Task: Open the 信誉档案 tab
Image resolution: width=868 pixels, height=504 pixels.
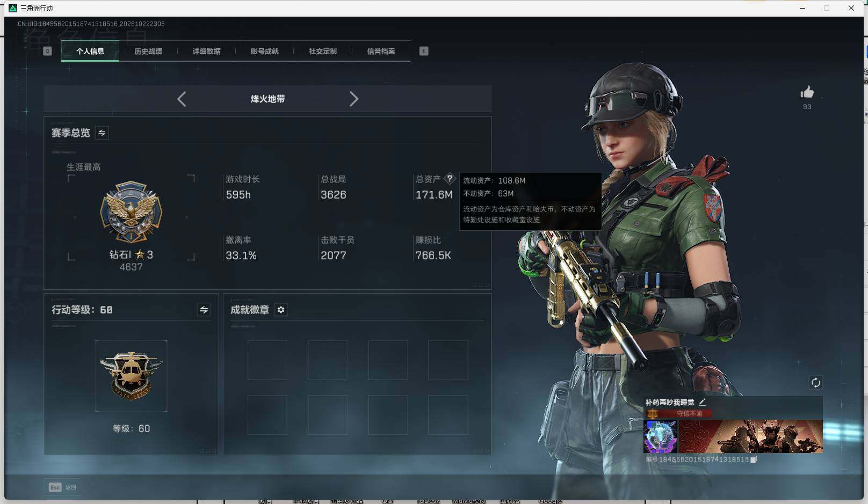Action: (x=381, y=52)
